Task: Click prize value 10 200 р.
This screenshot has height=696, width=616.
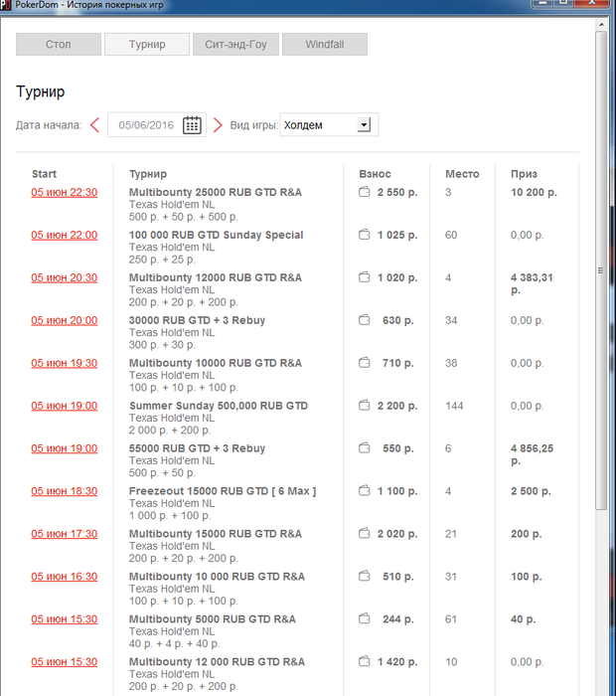Action: (x=534, y=192)
